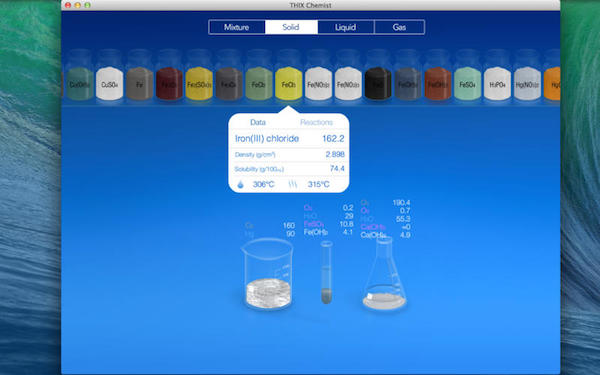Click solubility value 74.4
This screenshot has width=600, height=375.
click(x=337, y=168)
